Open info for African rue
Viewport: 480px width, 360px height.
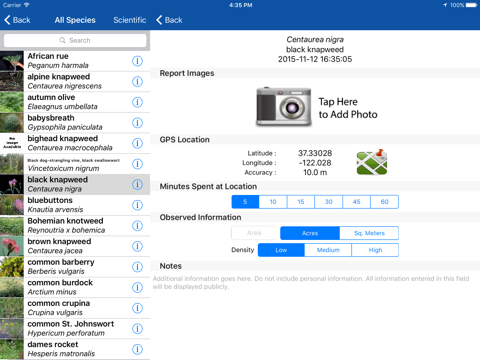point(137,61)
